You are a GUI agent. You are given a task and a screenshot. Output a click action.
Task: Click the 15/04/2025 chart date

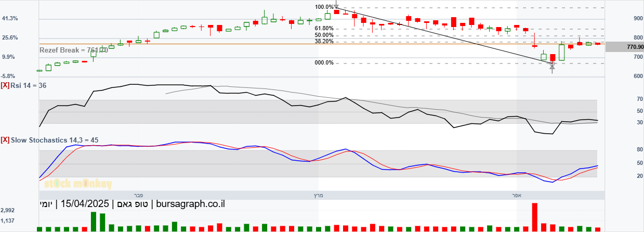(x=86, y=204)
